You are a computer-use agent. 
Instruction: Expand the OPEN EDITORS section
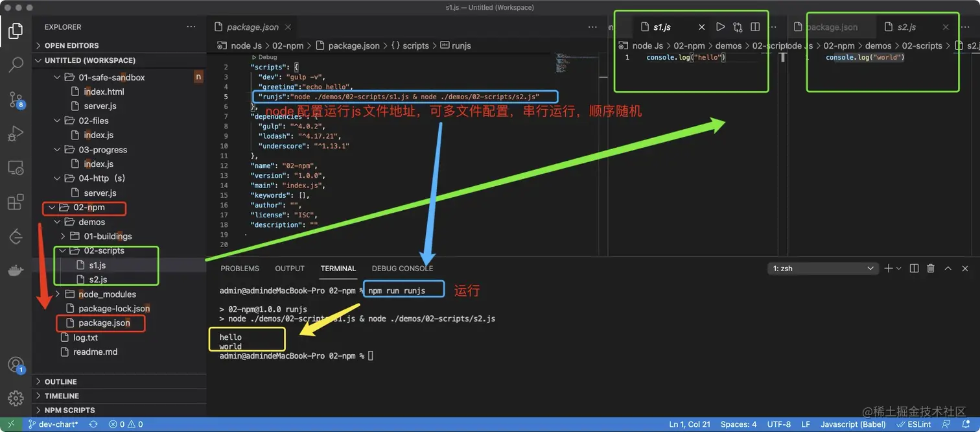[119, 45]
